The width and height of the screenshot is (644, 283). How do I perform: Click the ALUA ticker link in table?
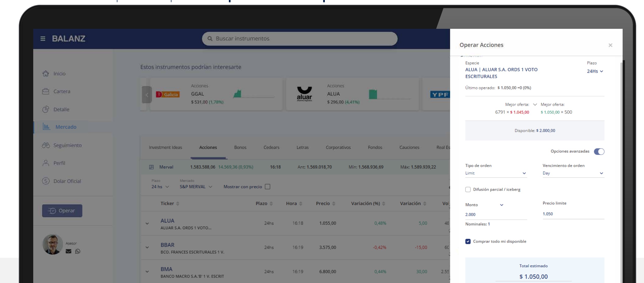(x=167, y=221)
